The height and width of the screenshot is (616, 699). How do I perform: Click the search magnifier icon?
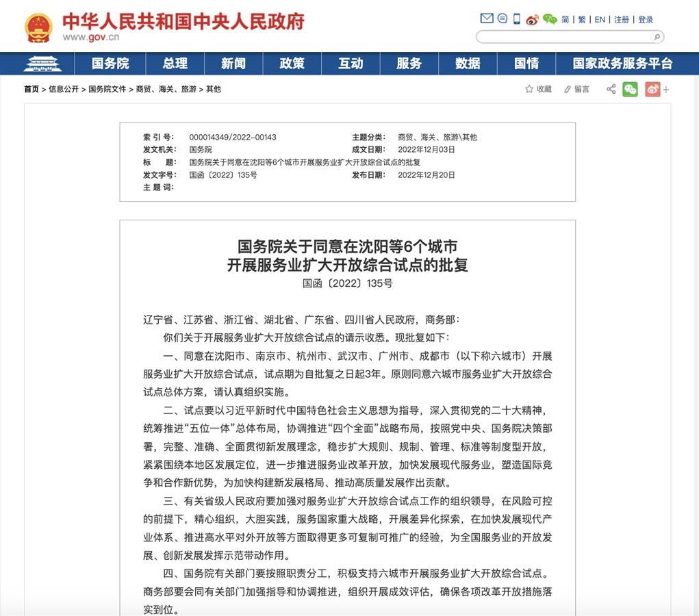pyautogui.click(x=657, y=37)
